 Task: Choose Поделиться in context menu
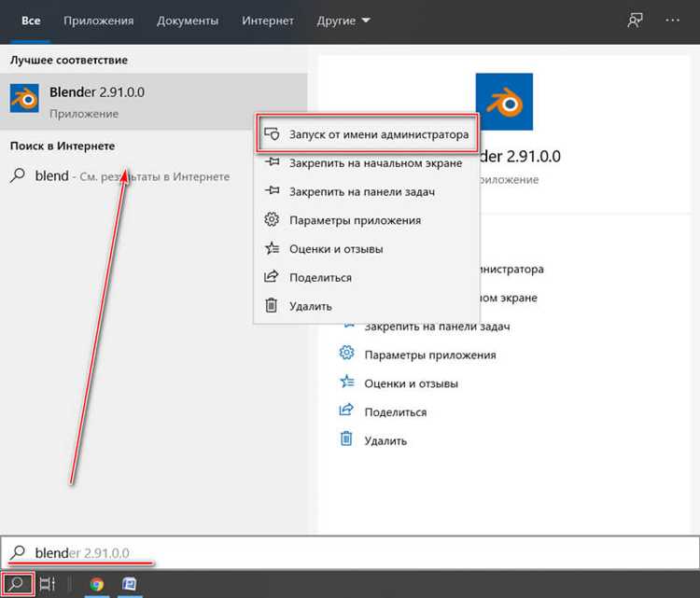pos(367,277)
